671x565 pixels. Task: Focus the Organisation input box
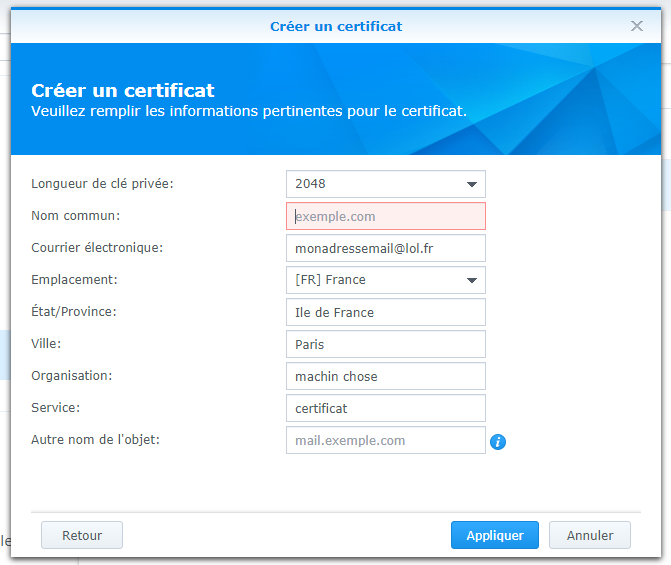tap(385, 376)
